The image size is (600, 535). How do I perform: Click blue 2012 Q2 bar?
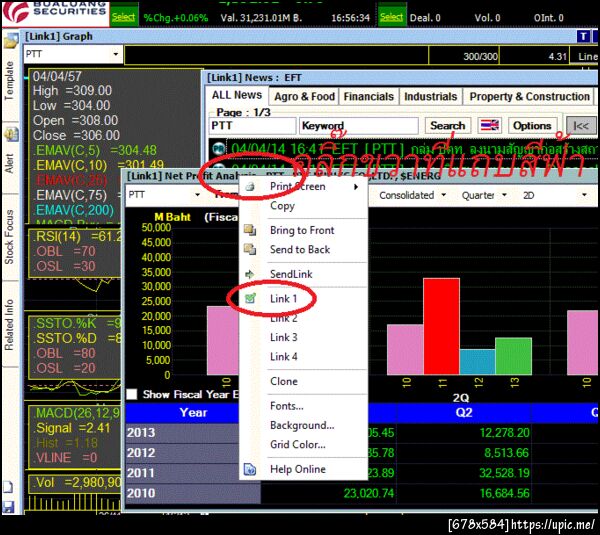point(477,362)
